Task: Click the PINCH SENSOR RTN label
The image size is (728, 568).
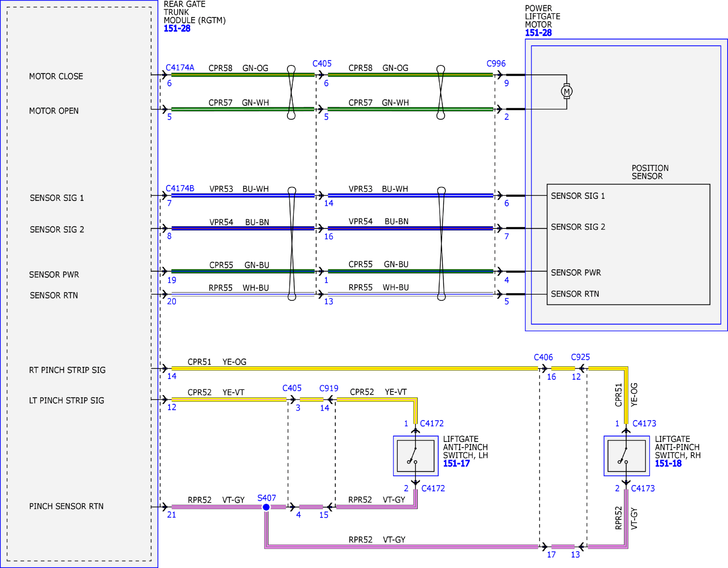Action: [66, 506]
